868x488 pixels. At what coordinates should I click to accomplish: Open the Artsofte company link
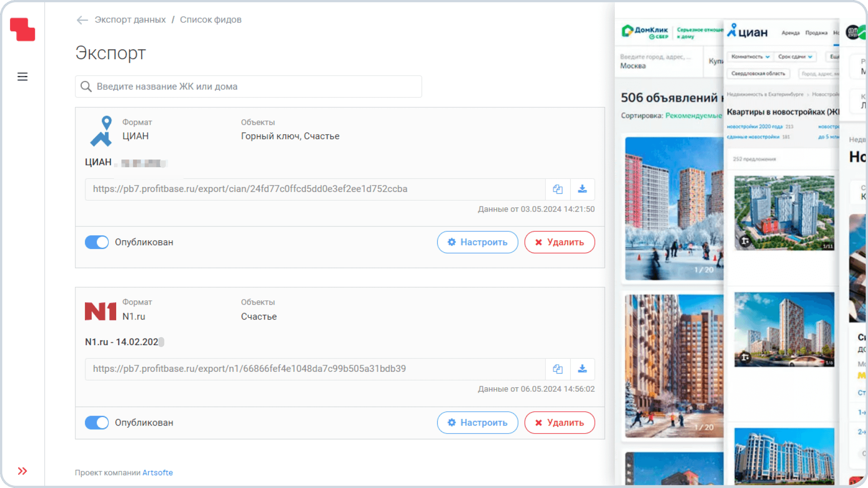click(157, 473)
